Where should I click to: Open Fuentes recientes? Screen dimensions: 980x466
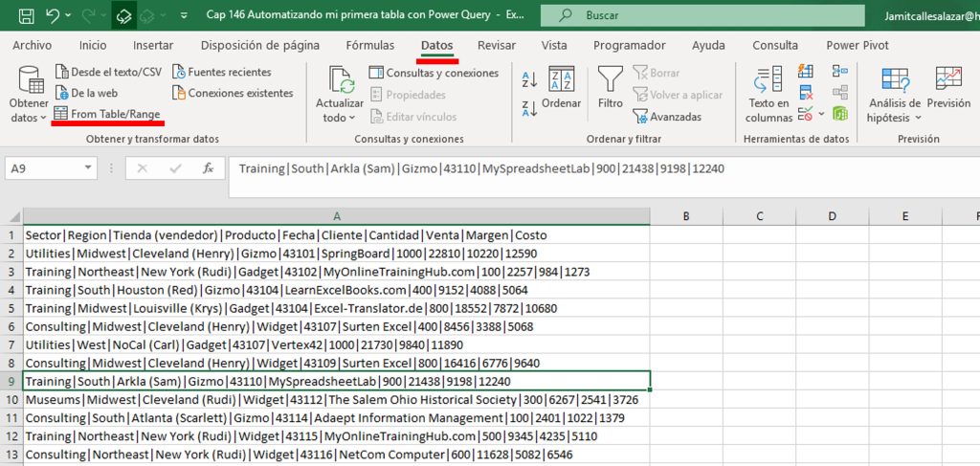click(222, 72)
